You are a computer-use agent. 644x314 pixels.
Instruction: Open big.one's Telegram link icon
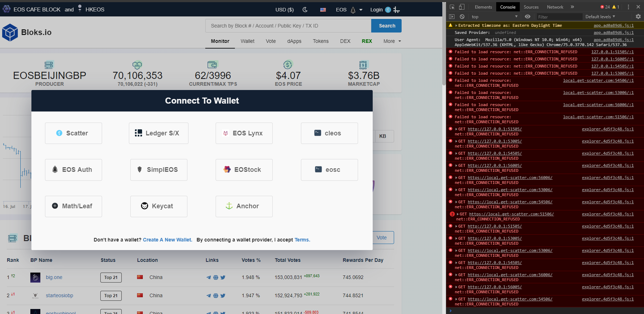(209, 278)
